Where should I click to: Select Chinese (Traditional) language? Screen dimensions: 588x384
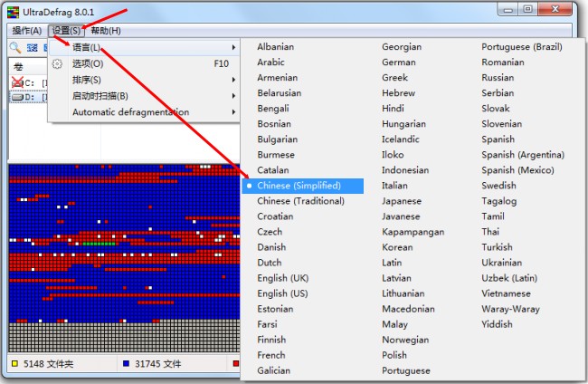[300, 201]
